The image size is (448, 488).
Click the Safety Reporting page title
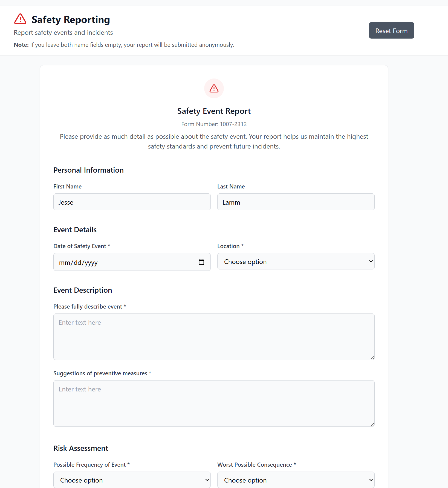coord(71,20)
